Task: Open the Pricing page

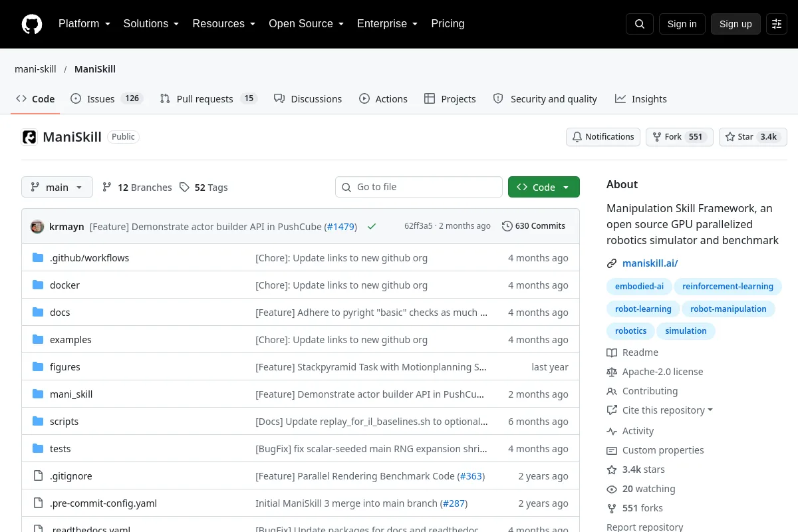Action: coord(448,24)
